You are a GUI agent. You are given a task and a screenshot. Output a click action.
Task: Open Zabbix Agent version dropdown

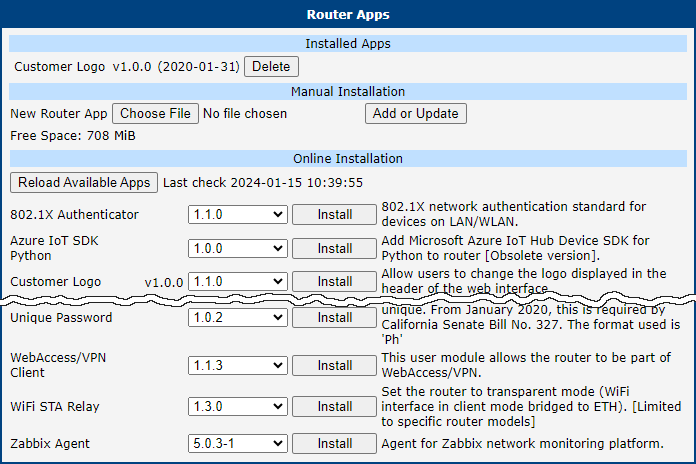(x=237, y=444)
